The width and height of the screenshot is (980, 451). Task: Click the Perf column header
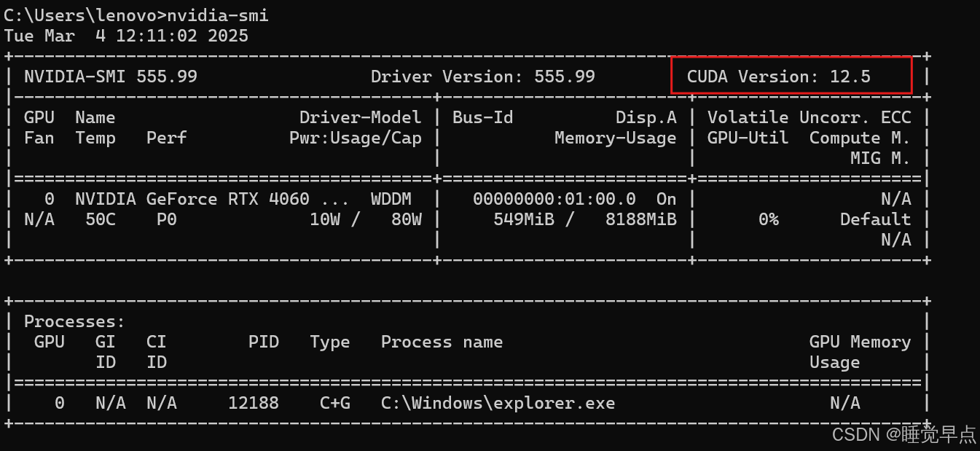(167, 138)
